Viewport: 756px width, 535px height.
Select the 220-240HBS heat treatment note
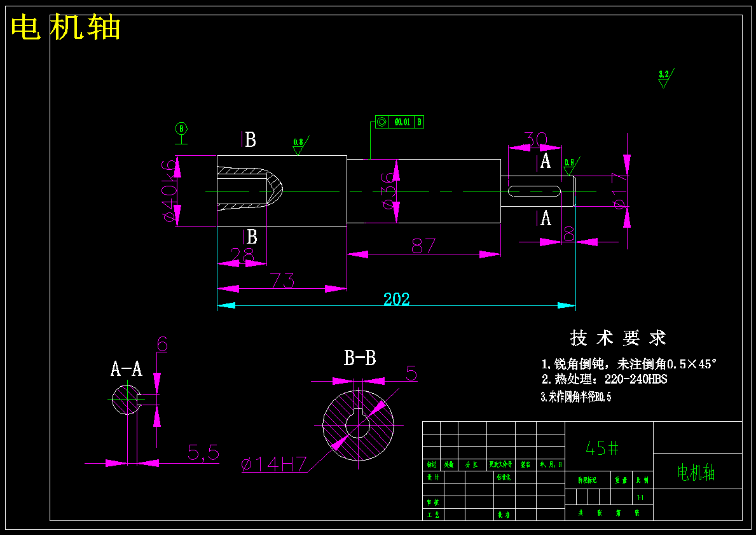(x=604, y=379)
